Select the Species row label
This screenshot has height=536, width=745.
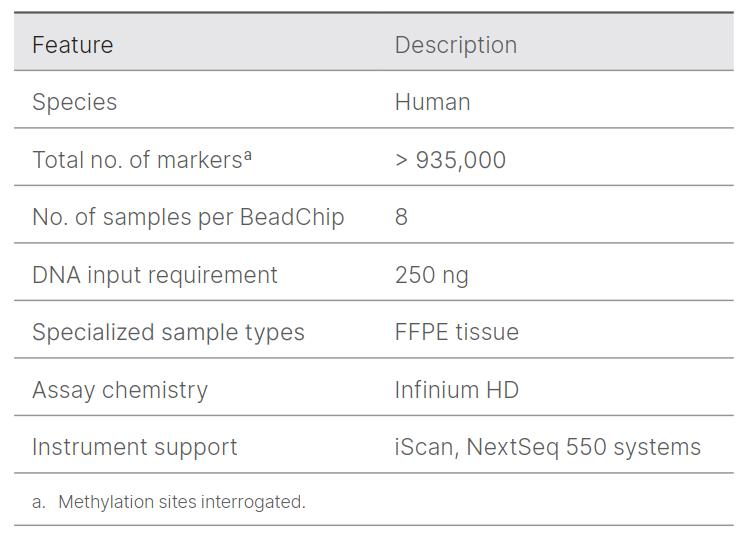point(74,102)
